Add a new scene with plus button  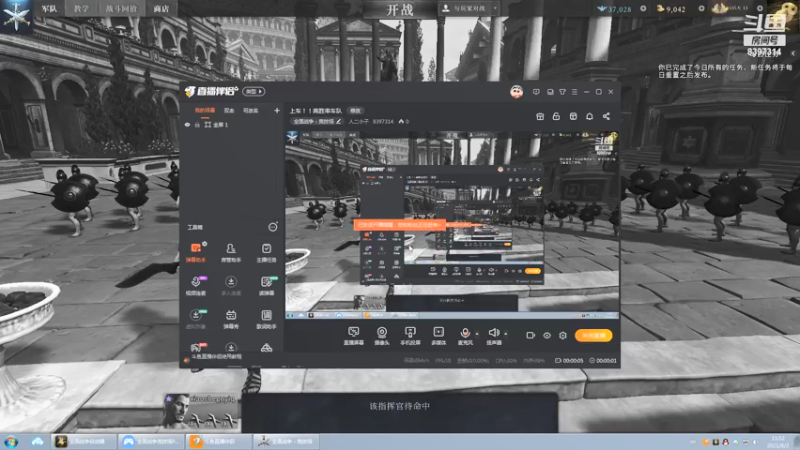coord(277,110)
